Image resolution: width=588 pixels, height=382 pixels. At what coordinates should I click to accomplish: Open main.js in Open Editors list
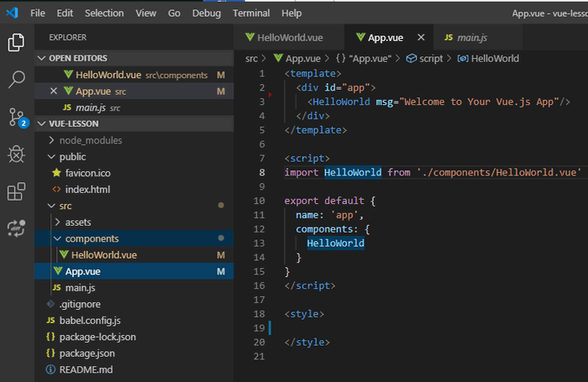tap(134, 107)
